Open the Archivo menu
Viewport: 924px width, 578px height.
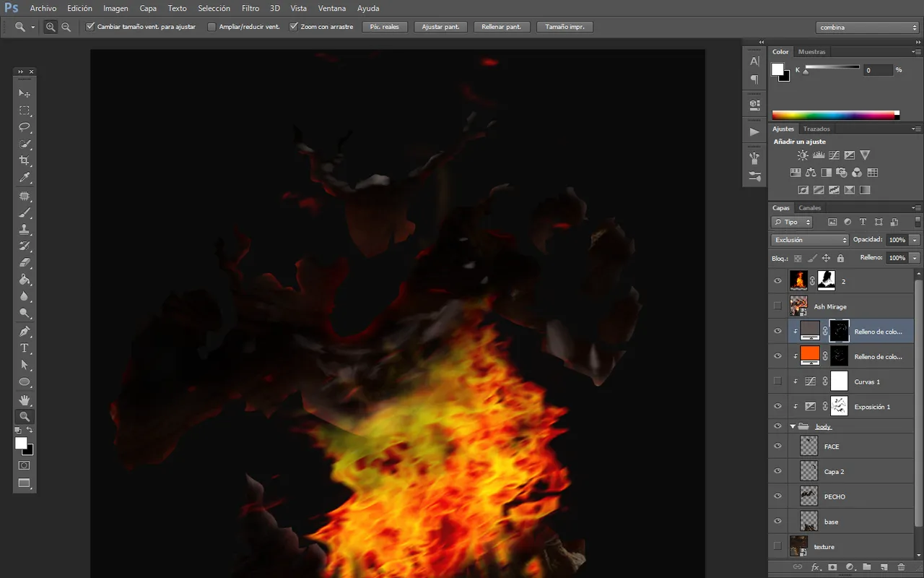click(x=43, y=9)
